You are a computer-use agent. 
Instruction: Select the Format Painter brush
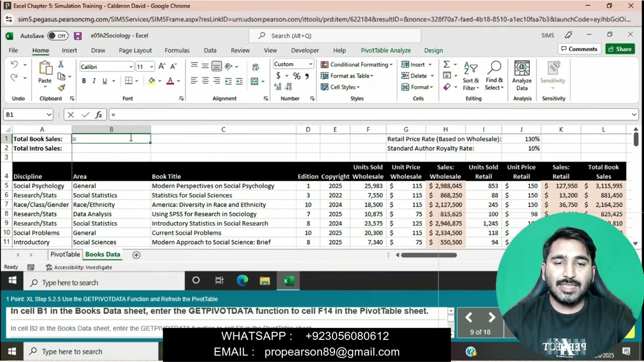61,87
